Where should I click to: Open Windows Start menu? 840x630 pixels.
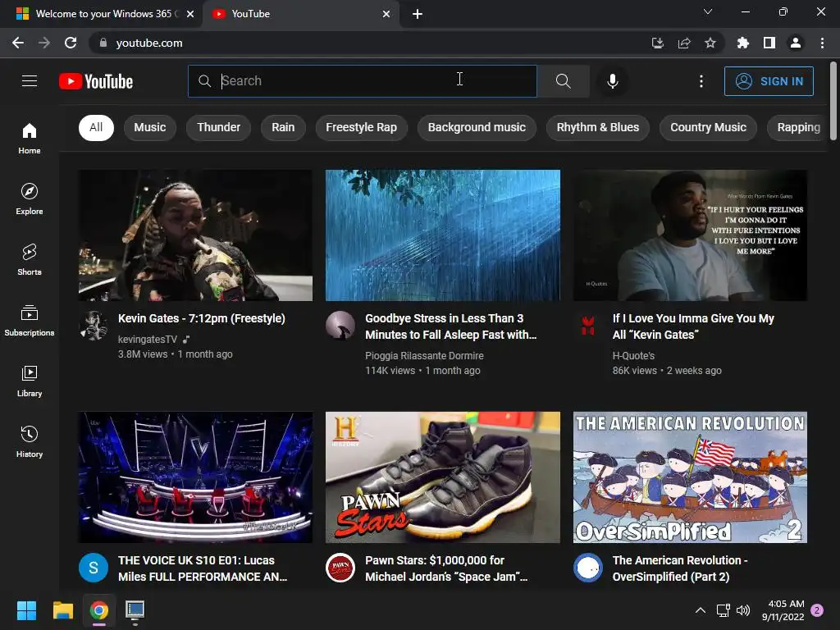[26, 610]
